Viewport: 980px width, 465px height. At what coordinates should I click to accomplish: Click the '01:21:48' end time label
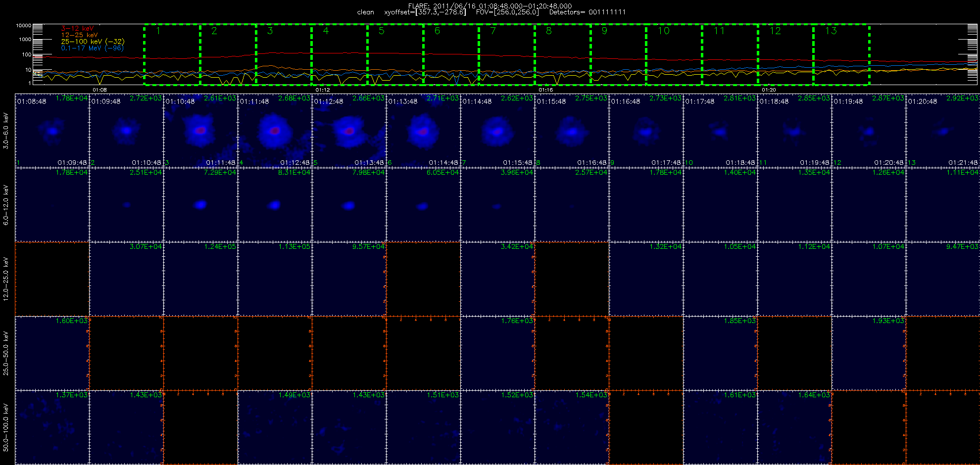click(x=963, y=162)
